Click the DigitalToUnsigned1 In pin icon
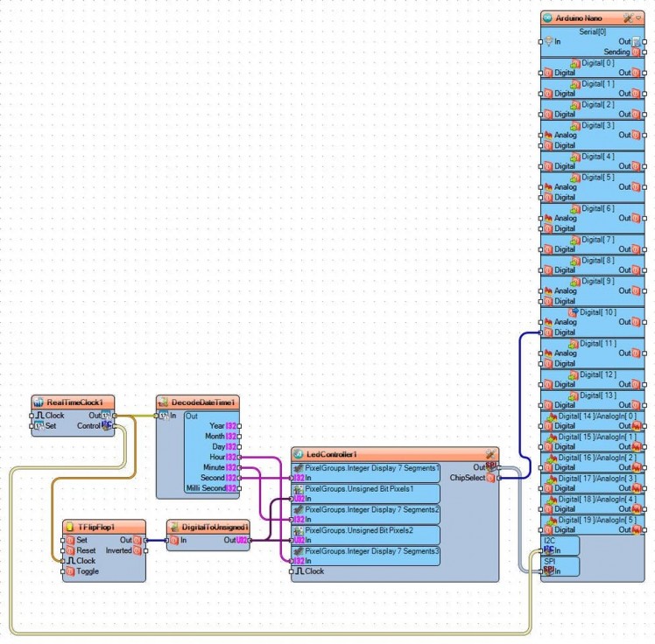Viewport: 655px width, 644px height. 174,540
